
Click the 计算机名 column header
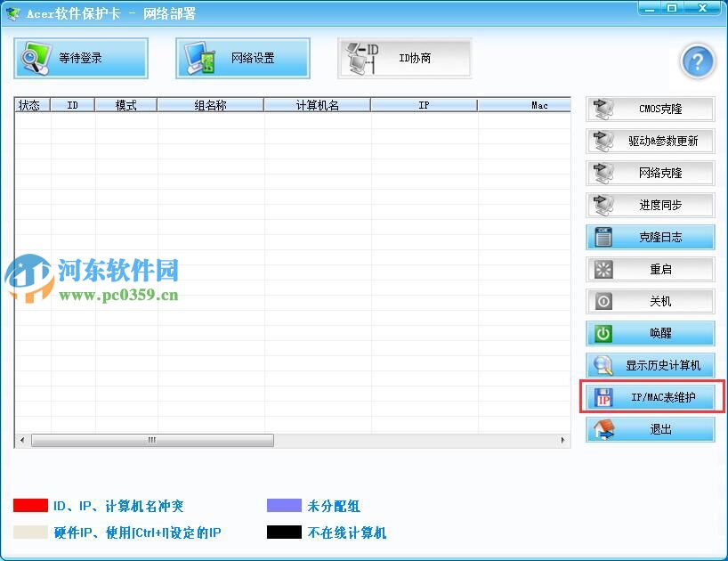pyautogui.click(x=316, y=104)
